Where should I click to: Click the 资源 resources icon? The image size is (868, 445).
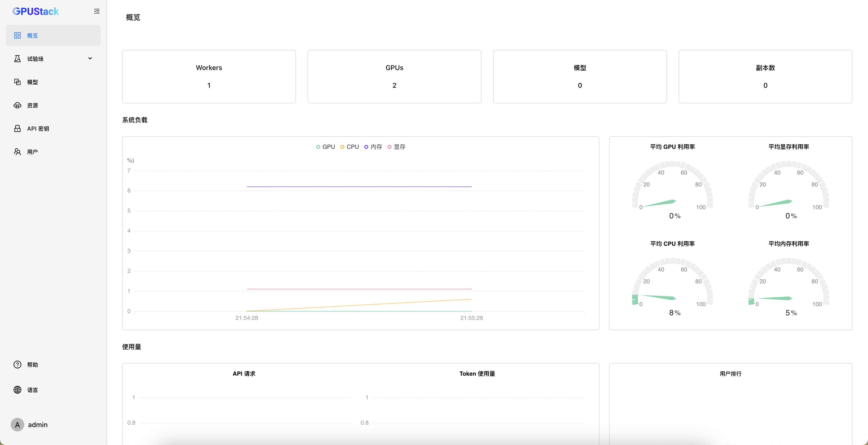tap(17, 105)
